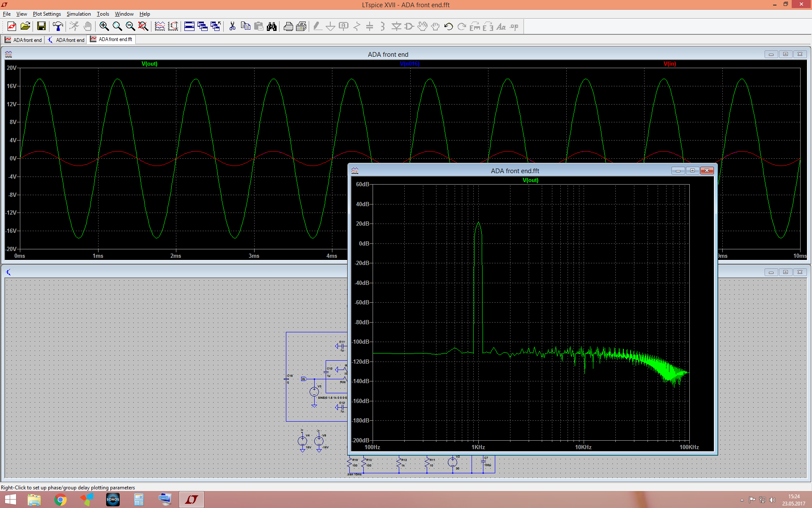Open the Tools menu
The image size is (812, 508).
103,14
